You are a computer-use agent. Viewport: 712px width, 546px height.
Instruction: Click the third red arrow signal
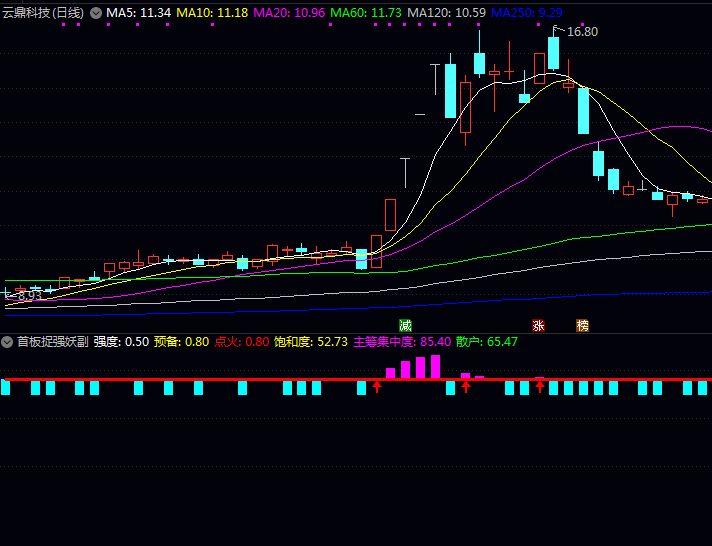(540, 385)
